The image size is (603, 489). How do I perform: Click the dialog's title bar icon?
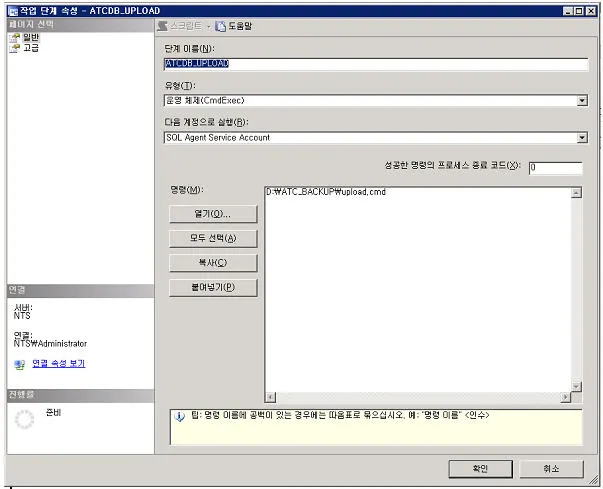pyautogui.click(x=11, y=9)
